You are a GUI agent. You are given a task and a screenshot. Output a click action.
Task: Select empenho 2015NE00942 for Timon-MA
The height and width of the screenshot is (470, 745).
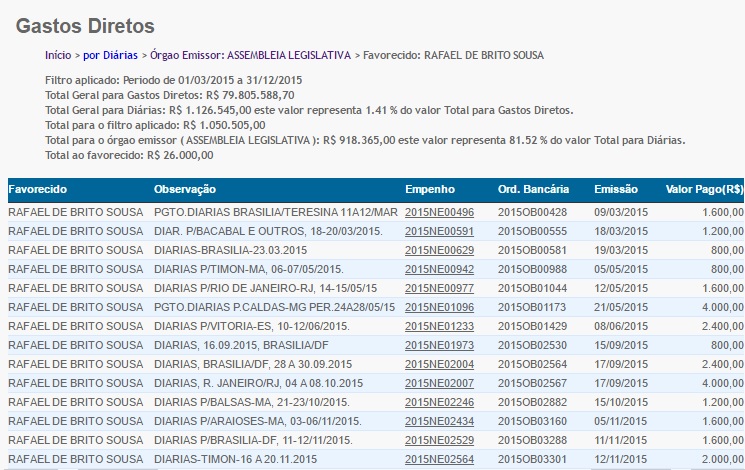439,269
